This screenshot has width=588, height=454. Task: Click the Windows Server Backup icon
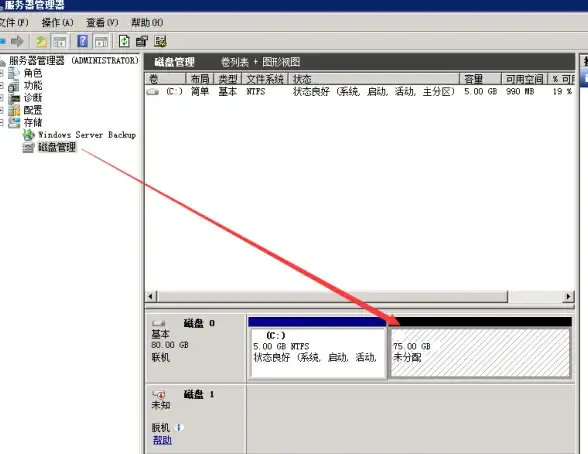point(28,135)
